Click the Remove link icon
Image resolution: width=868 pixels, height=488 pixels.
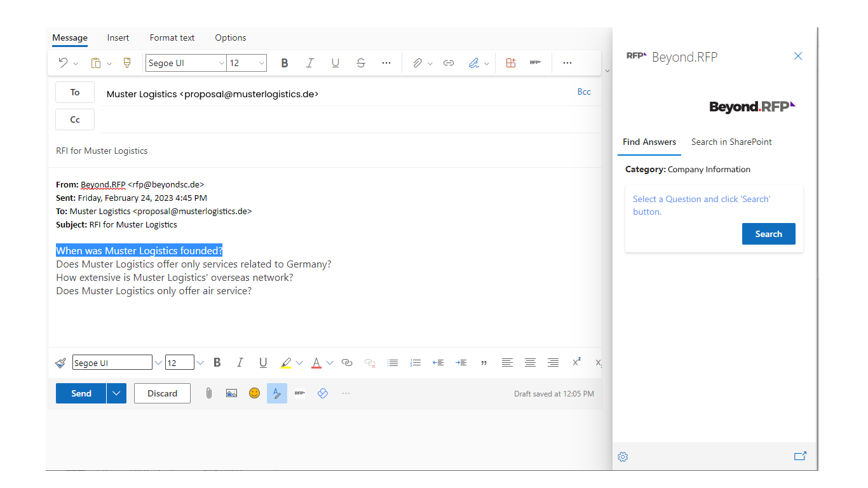370,363
